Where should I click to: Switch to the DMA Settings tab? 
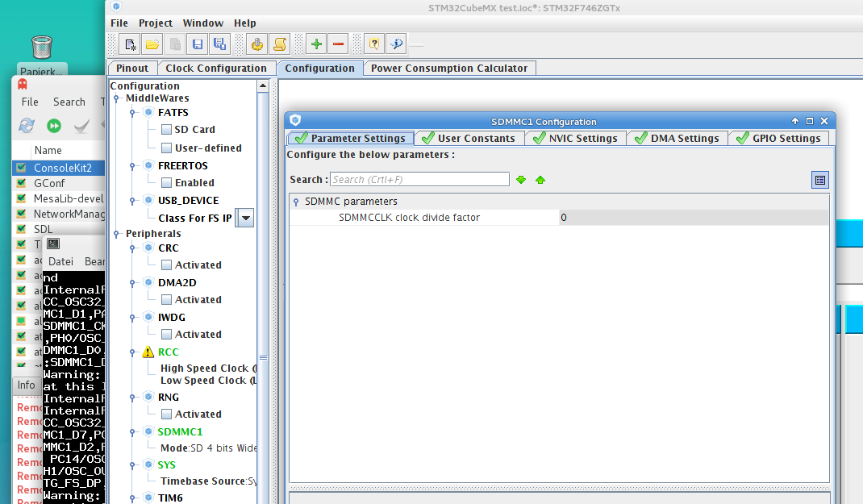click(677, 138)
